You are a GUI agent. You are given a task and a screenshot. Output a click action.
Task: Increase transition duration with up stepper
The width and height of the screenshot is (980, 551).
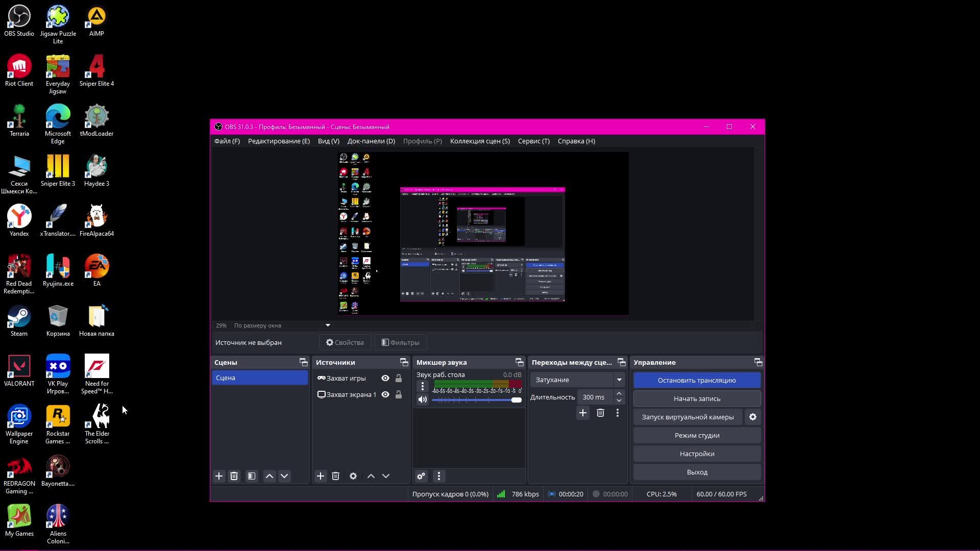coord(619,393)
